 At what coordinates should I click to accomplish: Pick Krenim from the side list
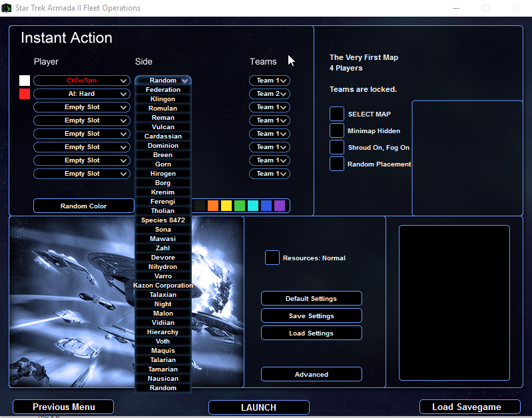(x=163, y=192)
